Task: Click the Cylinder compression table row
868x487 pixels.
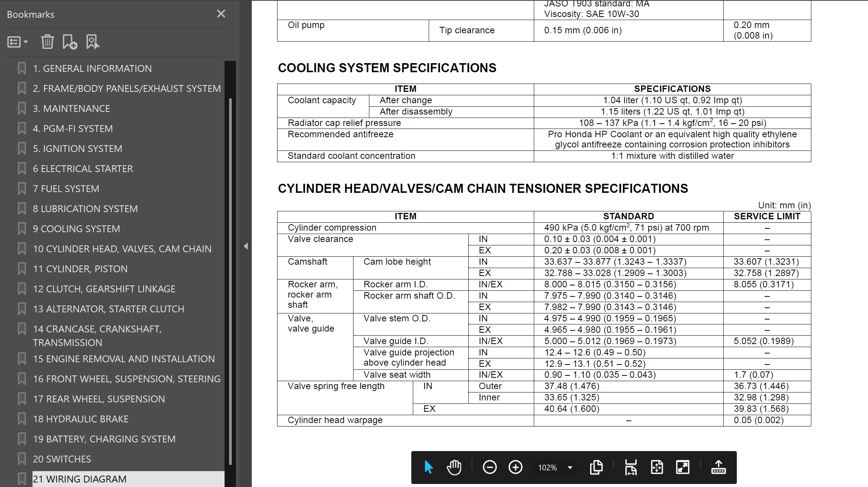Action: coord(544,228)
